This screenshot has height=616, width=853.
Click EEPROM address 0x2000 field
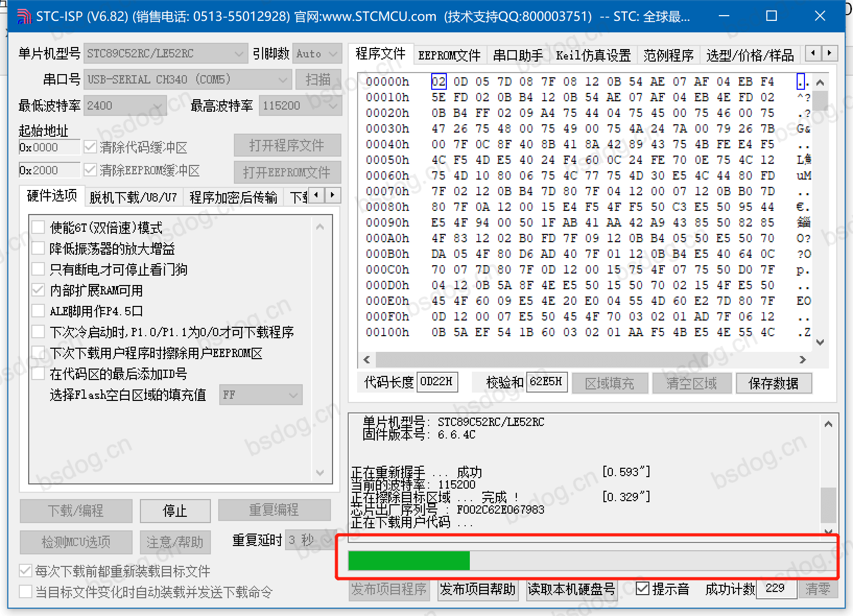tap(50, 170)
